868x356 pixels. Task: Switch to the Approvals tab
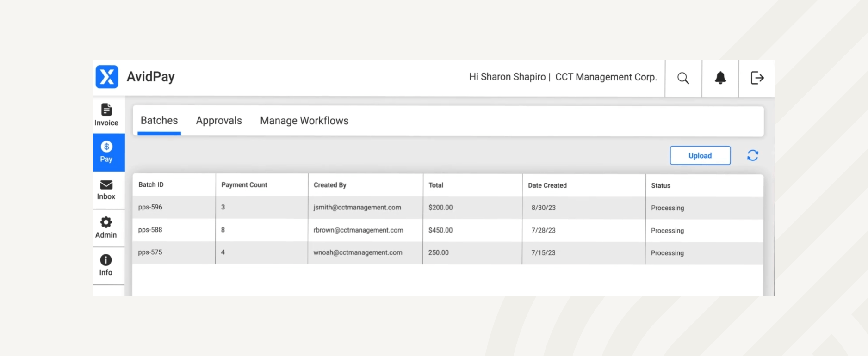[x=219, y=121]
